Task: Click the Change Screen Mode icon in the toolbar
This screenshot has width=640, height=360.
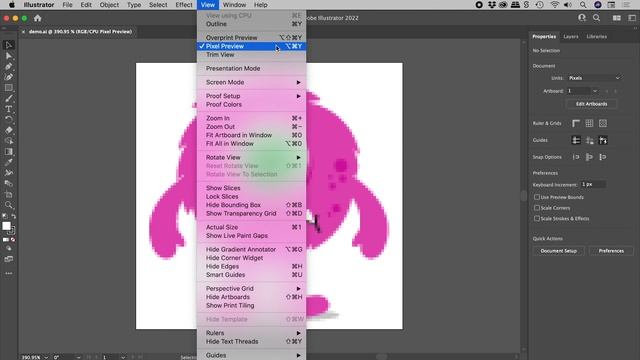Action: (9, 259)
